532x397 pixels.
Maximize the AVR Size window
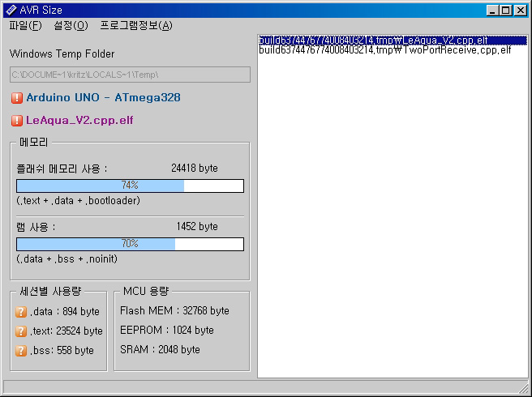[x=506, y=10]
